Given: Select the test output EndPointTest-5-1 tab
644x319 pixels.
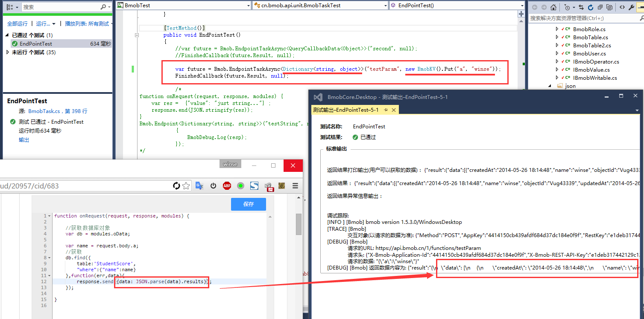Looking at the screenshot, I should pyautogui.click(x=345, y=110).
